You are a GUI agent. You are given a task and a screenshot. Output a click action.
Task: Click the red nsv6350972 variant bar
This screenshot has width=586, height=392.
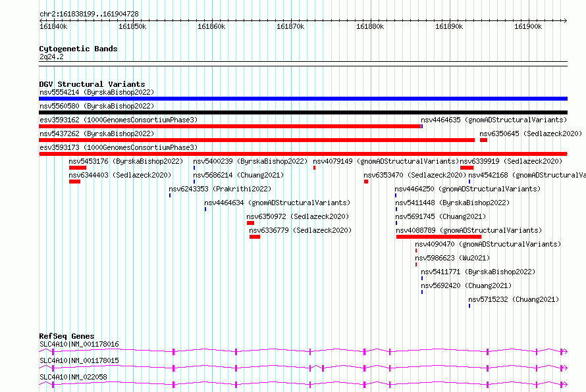point(250,223)
